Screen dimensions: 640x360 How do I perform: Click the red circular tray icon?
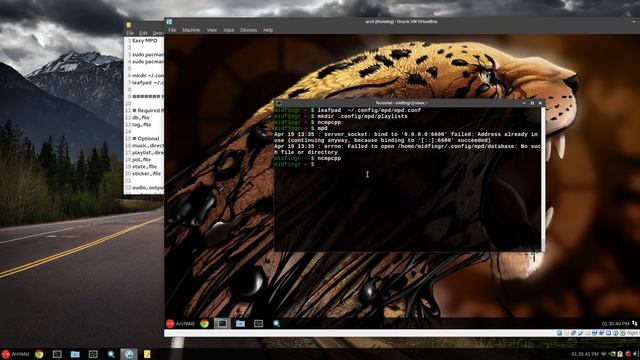[x=628, y=354]
